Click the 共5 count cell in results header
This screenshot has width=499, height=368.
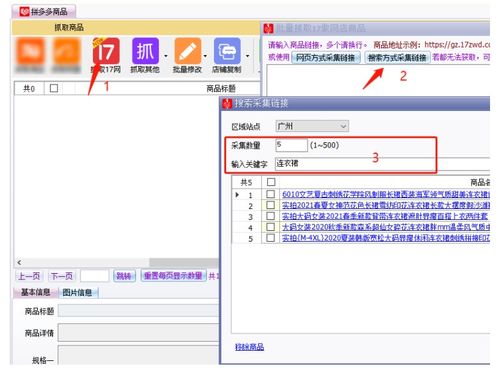246,182
